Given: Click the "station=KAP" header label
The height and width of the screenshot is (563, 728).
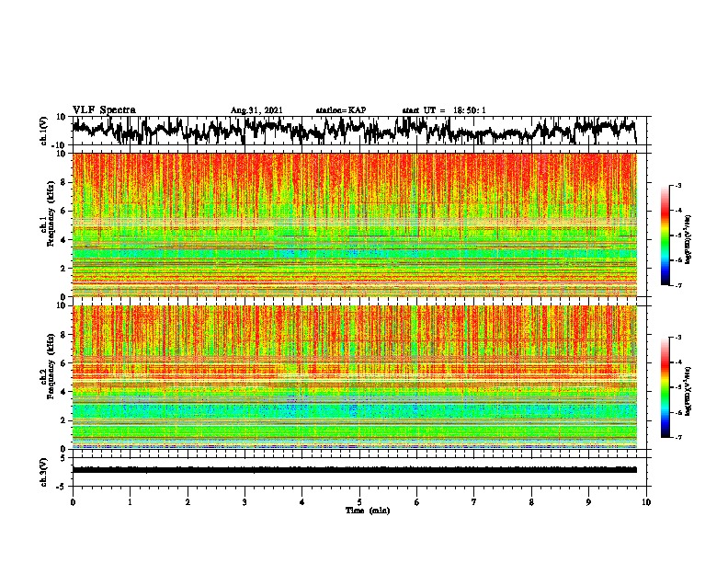Looking at the screenshot, I should tap(341, 110).
